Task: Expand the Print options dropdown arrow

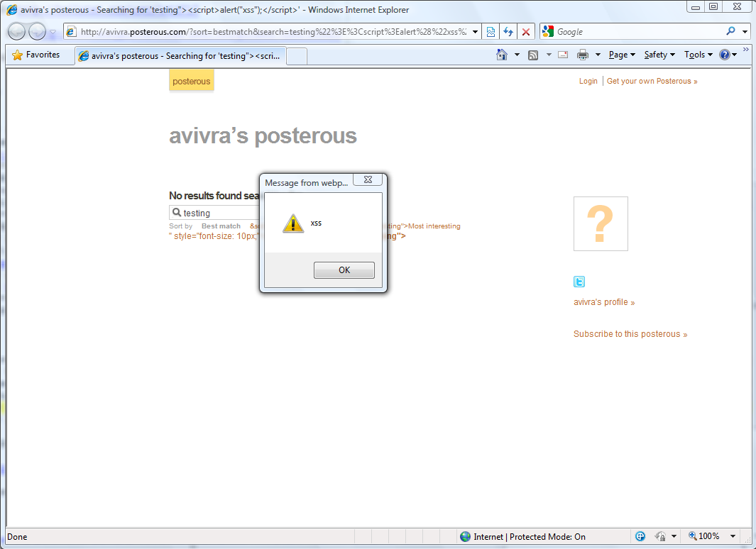Action: 598,55
